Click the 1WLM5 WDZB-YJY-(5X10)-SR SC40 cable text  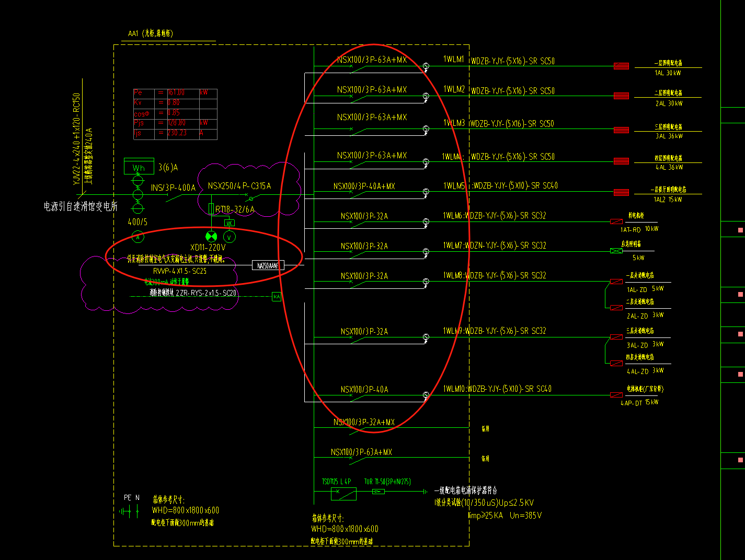point(500,186)
